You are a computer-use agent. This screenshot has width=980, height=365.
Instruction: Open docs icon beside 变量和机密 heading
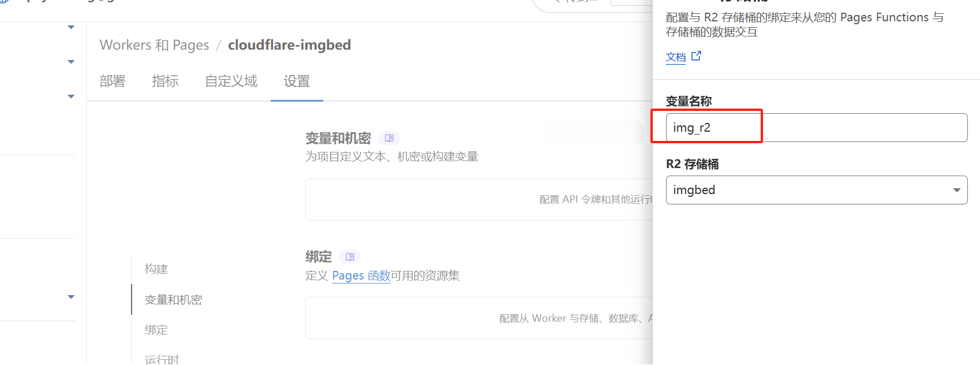coord(389,138)
